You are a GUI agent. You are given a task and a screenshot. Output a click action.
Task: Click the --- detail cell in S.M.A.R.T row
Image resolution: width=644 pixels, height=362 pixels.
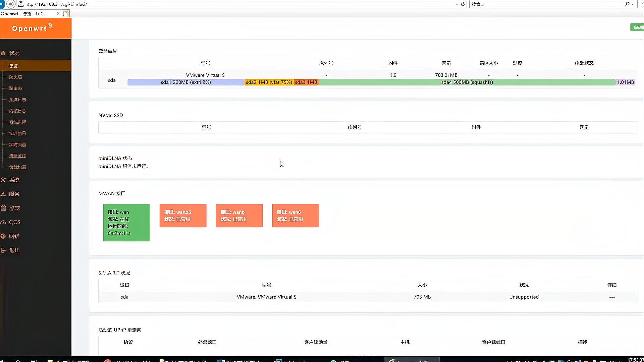coord(612,297)
